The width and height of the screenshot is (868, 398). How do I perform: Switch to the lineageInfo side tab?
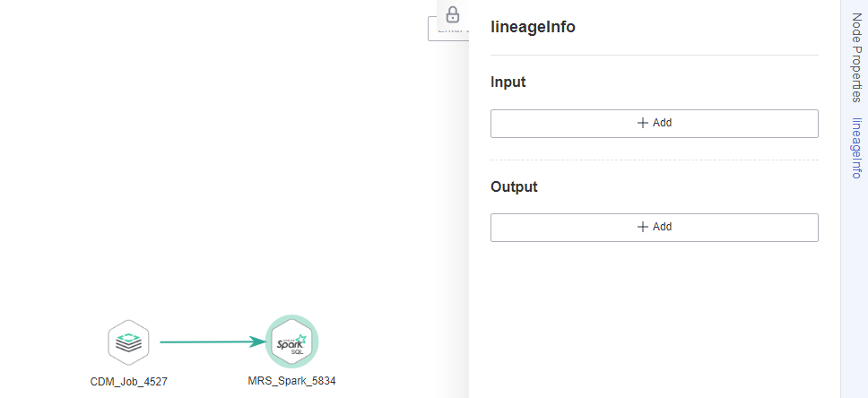[x=856, y=148]
